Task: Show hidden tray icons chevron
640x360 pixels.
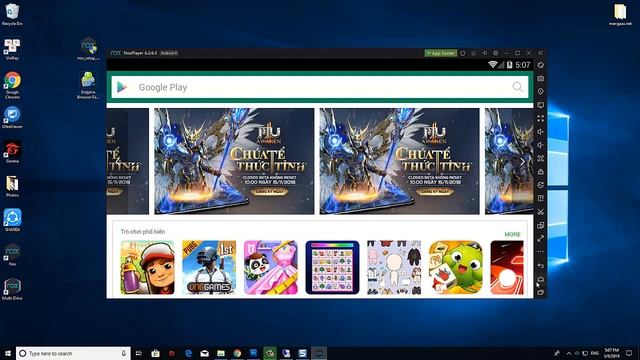Action: coord(569,353)
